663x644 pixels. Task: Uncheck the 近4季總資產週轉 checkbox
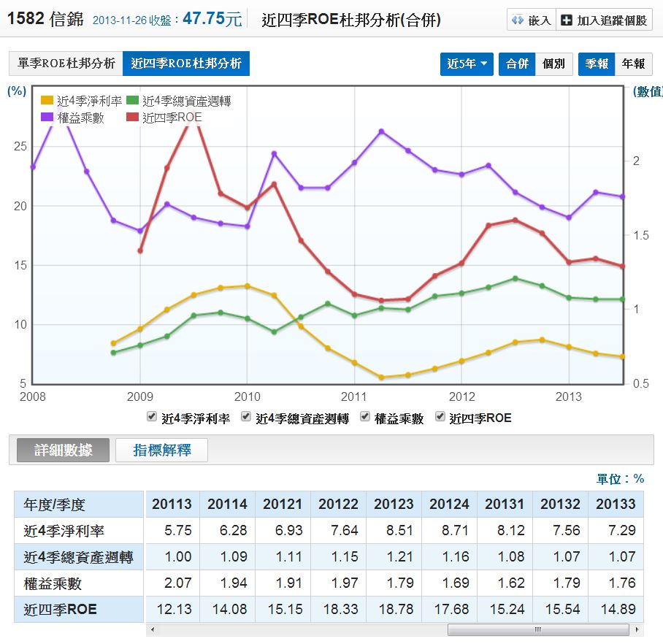(x=246, y=417)
